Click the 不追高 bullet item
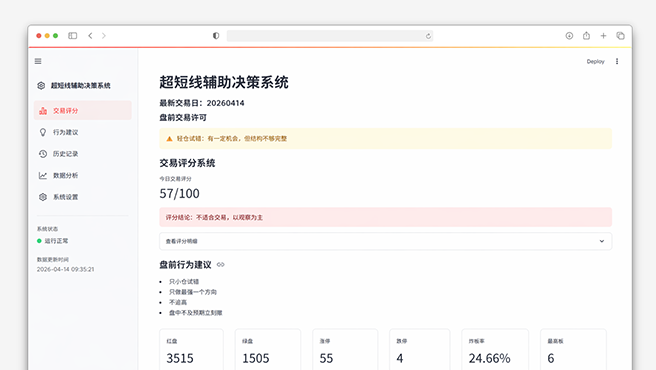Viewport: 656px width, 370px height. (x=178, y=302)
